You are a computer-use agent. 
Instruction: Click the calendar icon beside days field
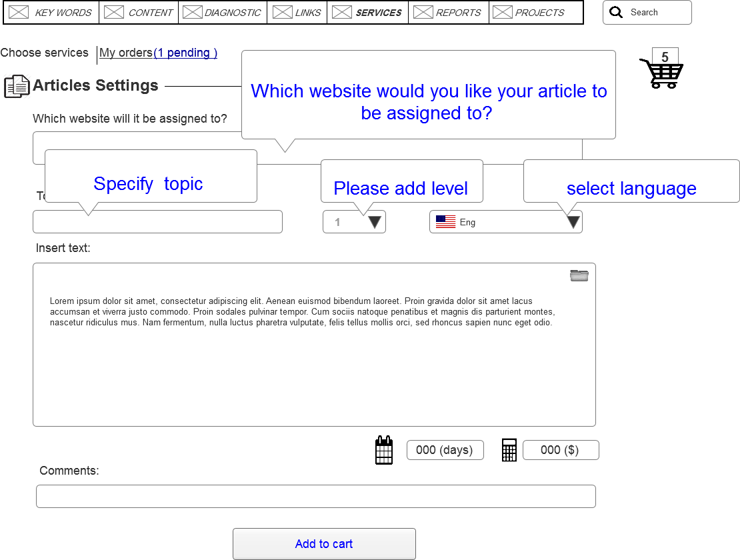pyautogui.click(x=384, y=450)
